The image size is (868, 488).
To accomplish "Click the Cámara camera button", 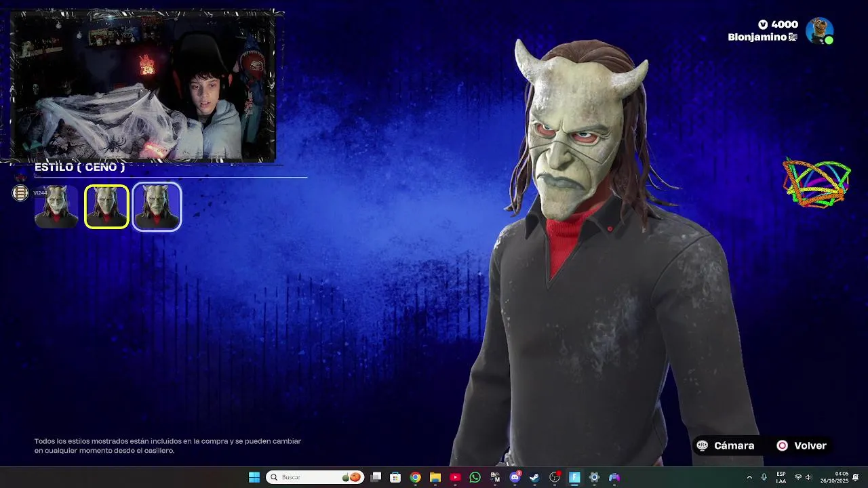I will pos(726,445).
